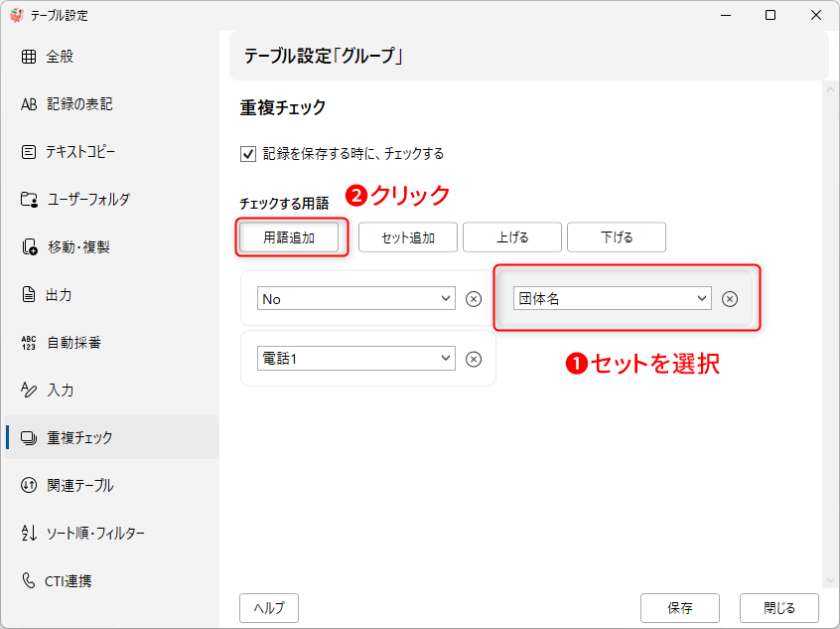Go to the 入力 settings section
The image size is (840, 629).
pos(61,391)
